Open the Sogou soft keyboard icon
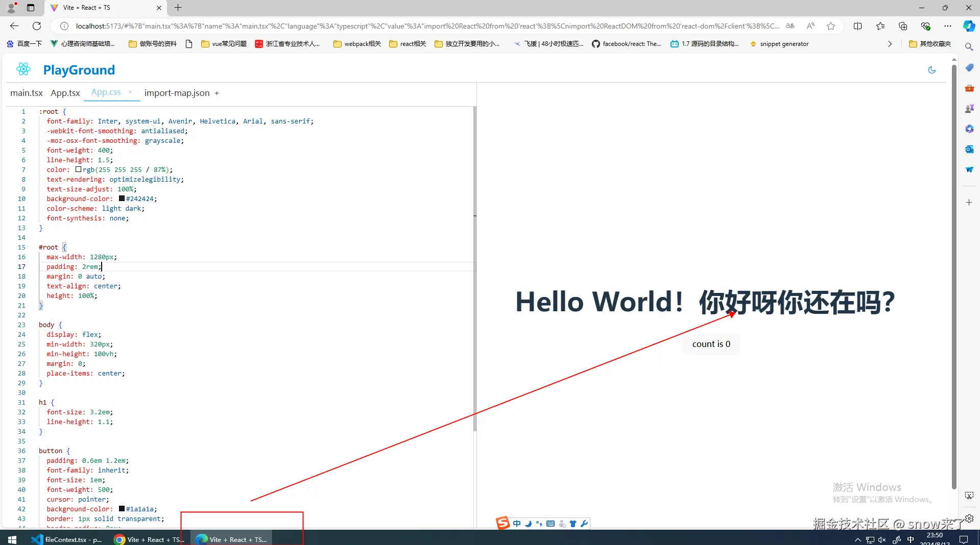 551,524
